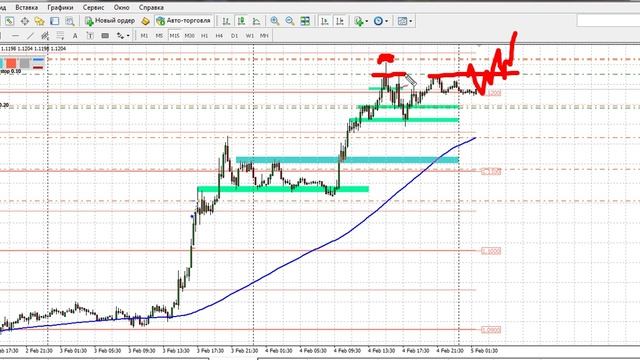
Task: Select the gray rectangle shape tool
Action: 105,36
